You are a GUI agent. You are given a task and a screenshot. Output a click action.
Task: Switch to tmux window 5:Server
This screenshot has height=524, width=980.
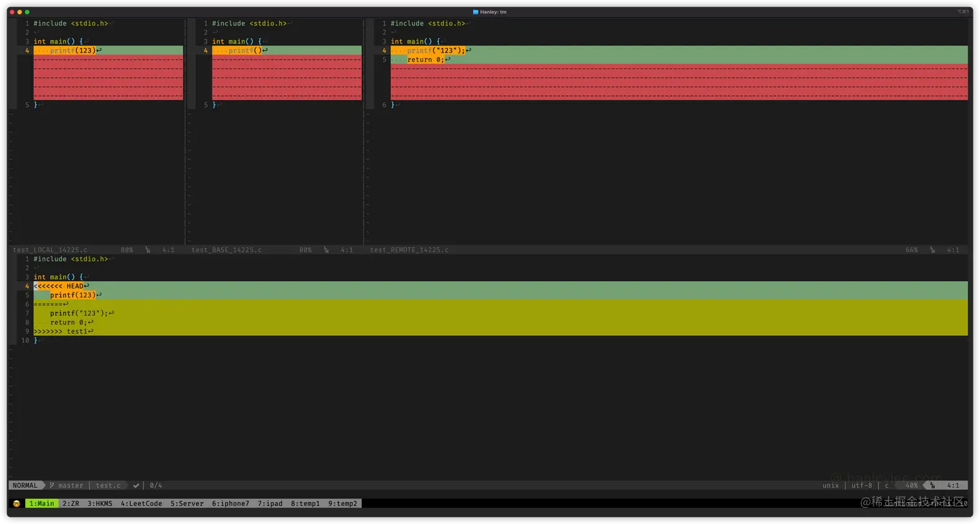187,503
